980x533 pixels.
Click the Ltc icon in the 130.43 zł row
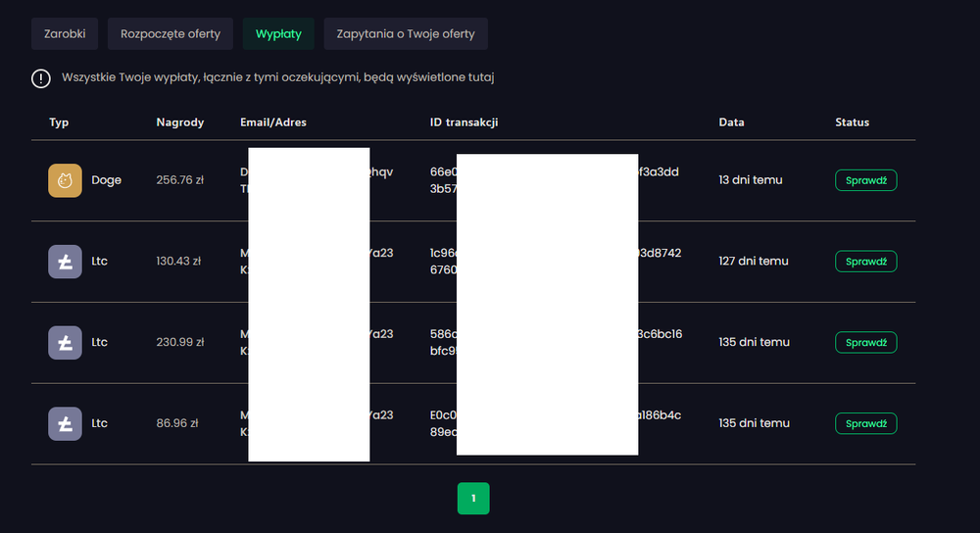tap(65, 262)
